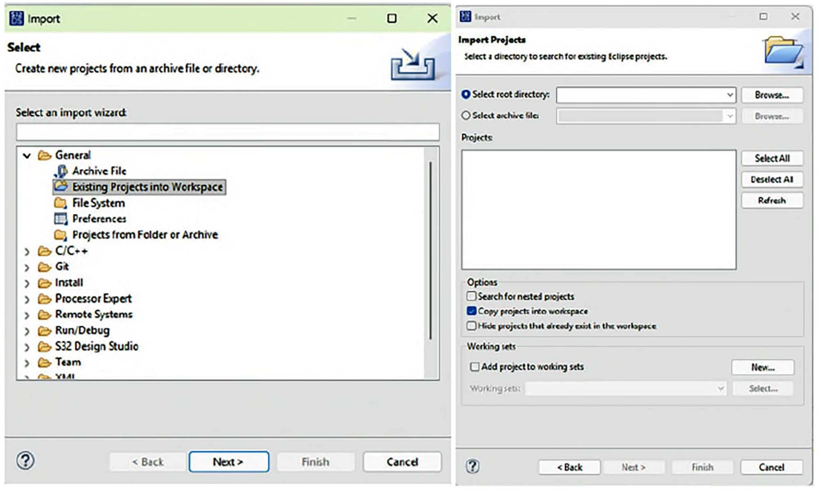Focus the import wizard filter text field
The image size is (821, 504).
(x=228, y=132)
